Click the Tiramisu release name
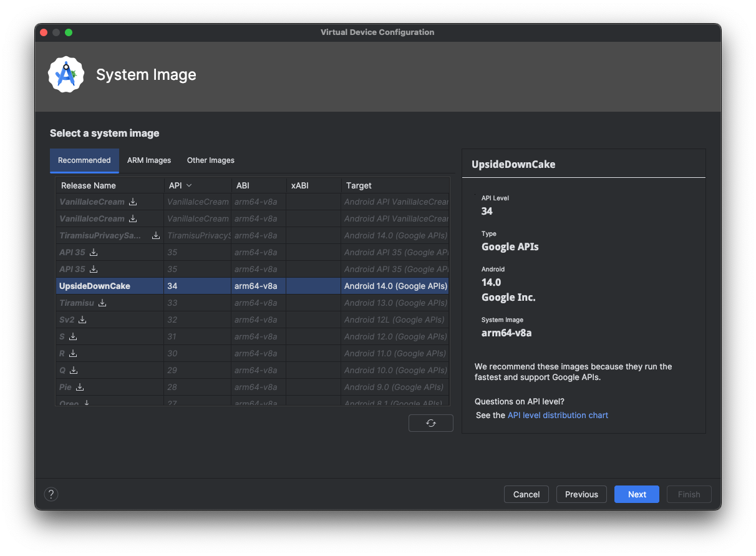The image size is (756, 556). pyautogui.click(x=77, y=303)
